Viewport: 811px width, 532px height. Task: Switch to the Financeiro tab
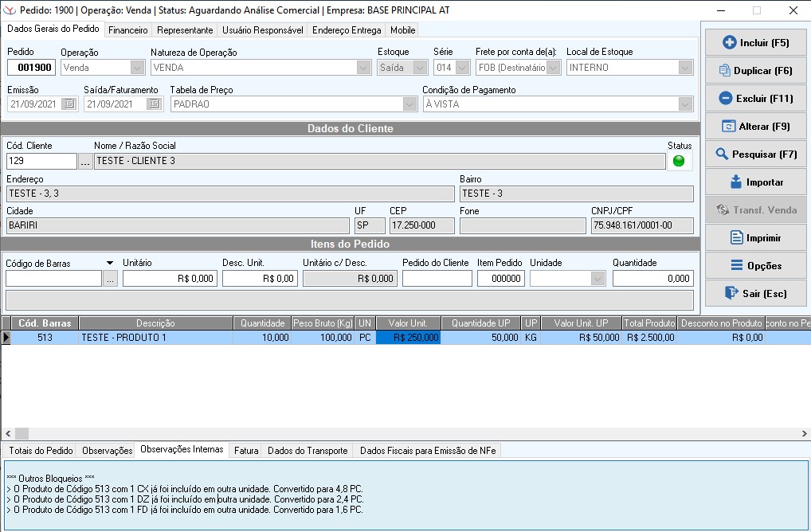128,30
